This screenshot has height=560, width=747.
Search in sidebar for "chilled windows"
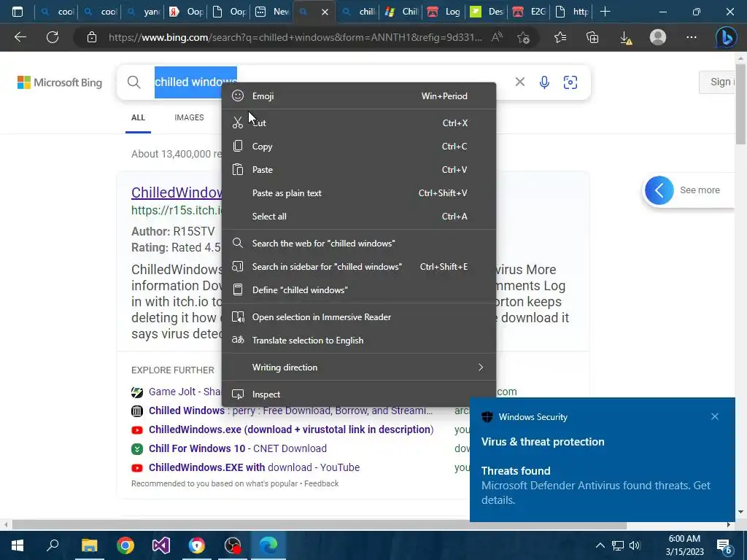[359, 267]
